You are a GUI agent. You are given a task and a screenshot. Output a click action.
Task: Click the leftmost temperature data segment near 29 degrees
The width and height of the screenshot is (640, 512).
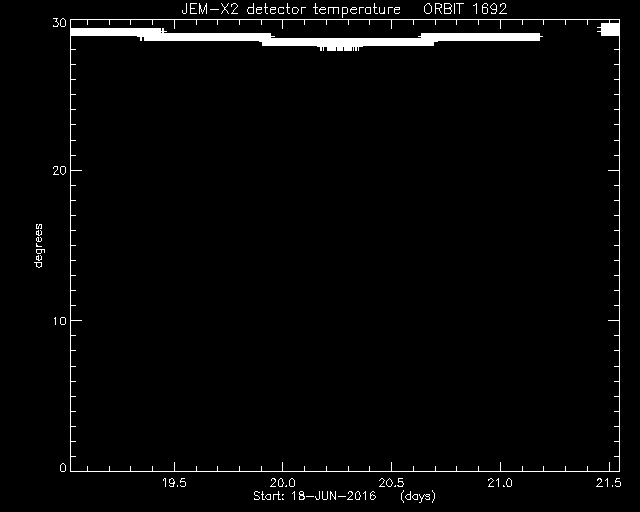pos(106,32)
